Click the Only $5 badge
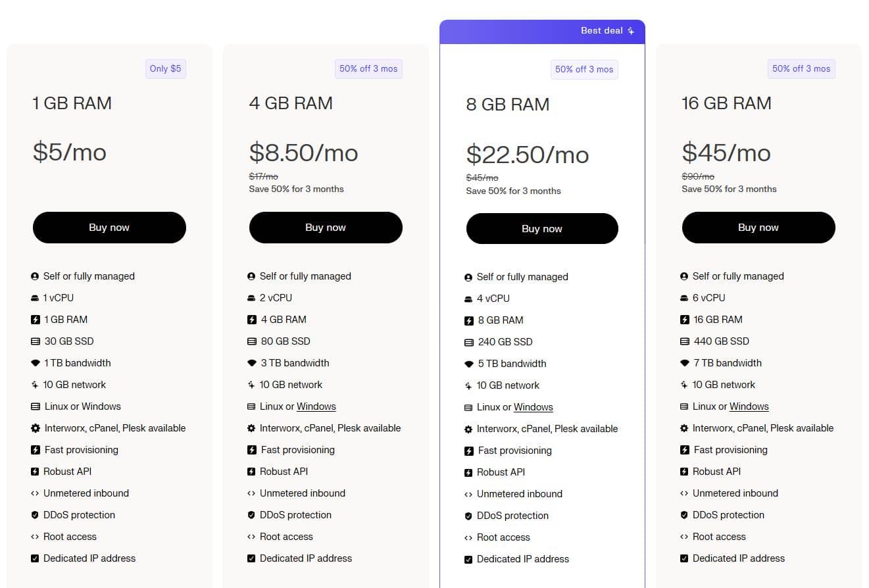 (165, 68)
